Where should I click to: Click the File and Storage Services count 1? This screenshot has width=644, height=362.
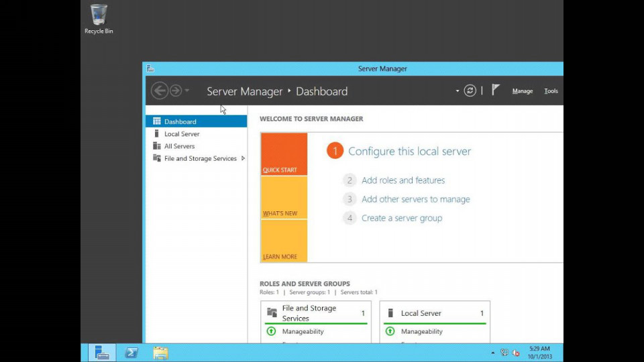363,313
